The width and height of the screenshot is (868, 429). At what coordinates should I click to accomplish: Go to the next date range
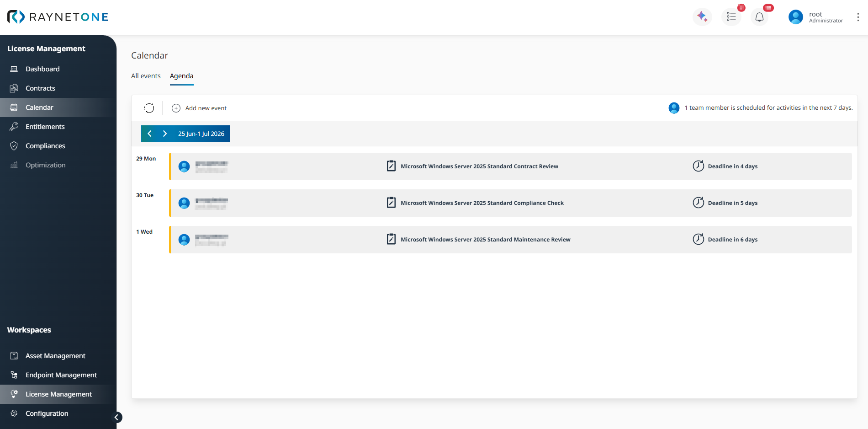pyautogui.click(x=165, y=134)
